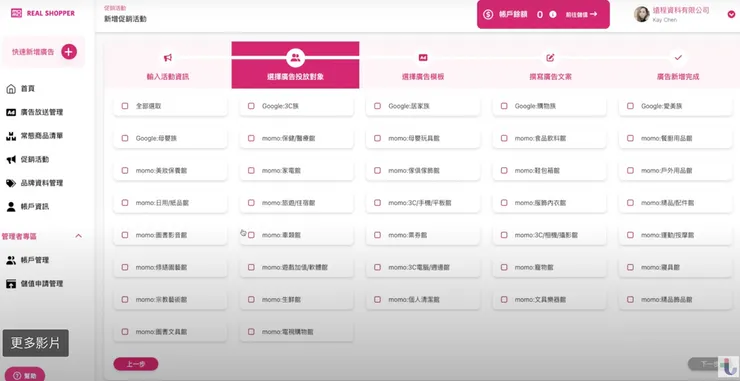Click the dollar icon beside 帳戶餘額
Viewport: 740px width, 381px height.
pyautogui.click(x=488, y=14)
